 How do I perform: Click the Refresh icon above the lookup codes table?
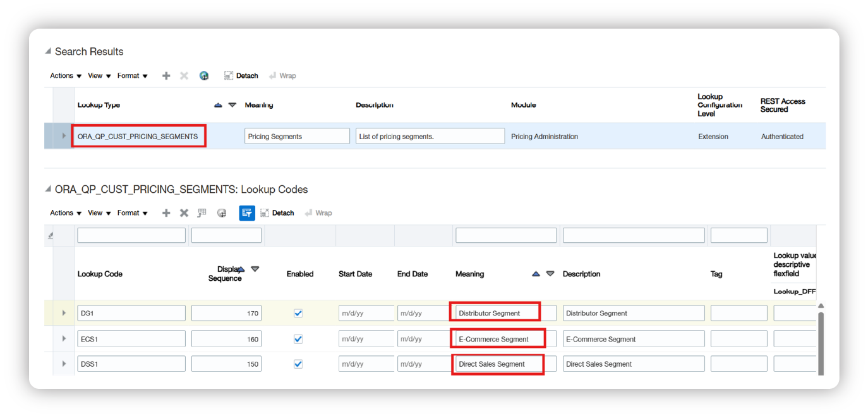221,212
